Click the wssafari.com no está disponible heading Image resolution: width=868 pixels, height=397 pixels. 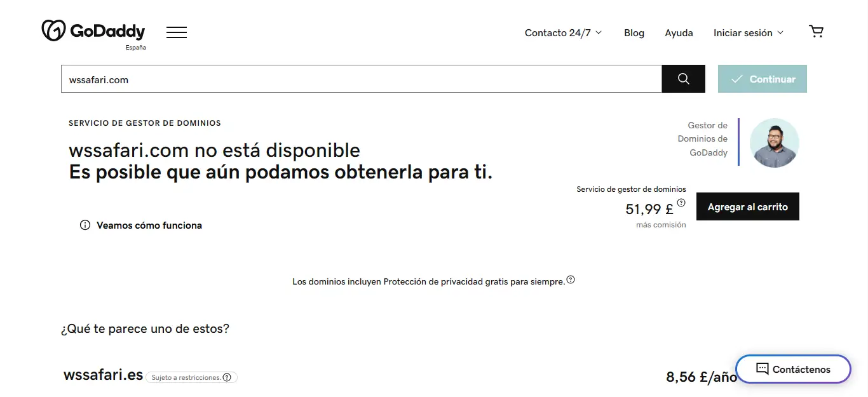(214, 151)
